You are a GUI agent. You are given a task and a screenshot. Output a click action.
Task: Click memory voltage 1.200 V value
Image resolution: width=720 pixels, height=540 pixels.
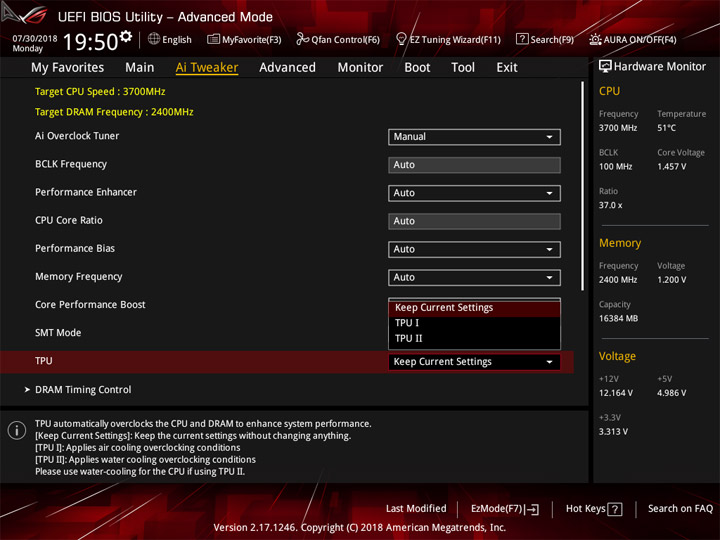coord(671,280)
